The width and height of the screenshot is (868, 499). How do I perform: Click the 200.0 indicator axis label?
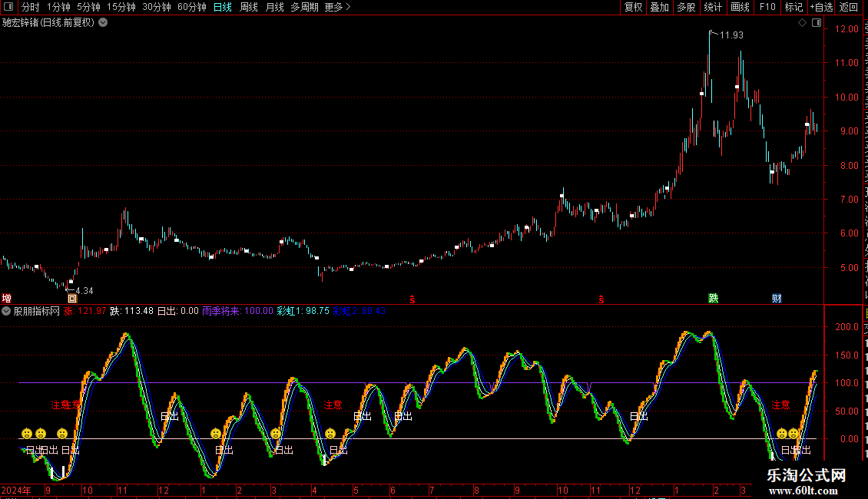[847, 328]
